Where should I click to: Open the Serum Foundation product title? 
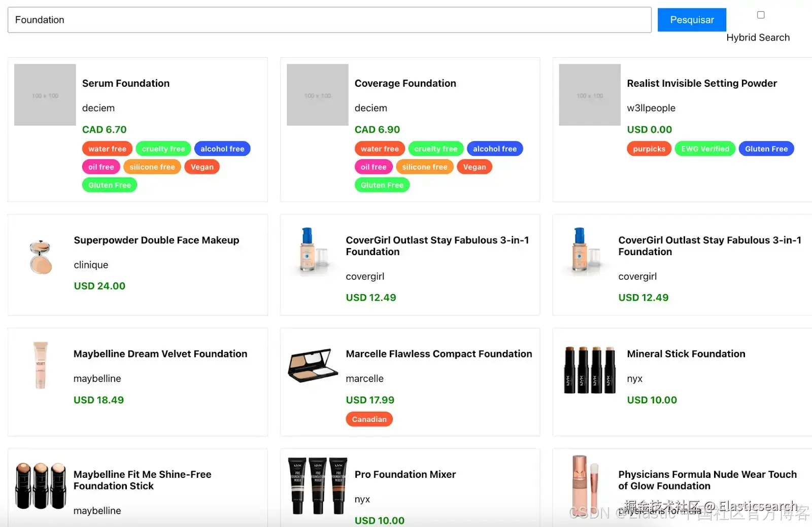(126, 83)
